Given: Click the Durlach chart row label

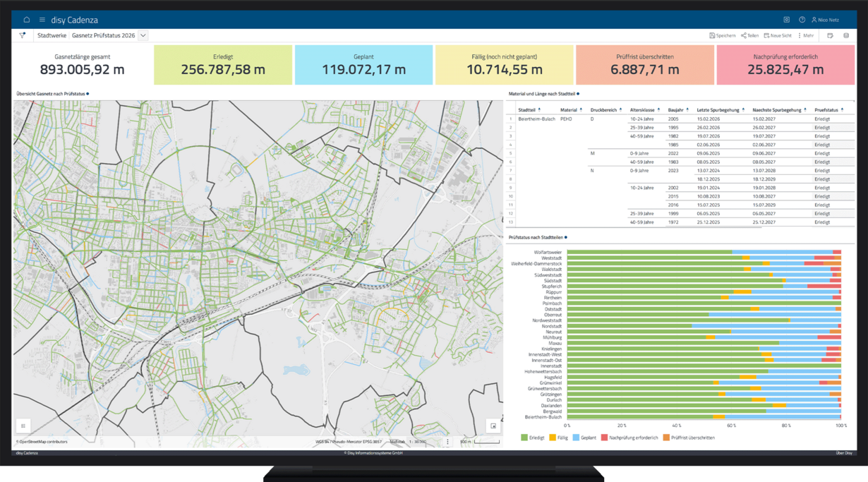Looking at the screenshot, I should pos(554,400).
